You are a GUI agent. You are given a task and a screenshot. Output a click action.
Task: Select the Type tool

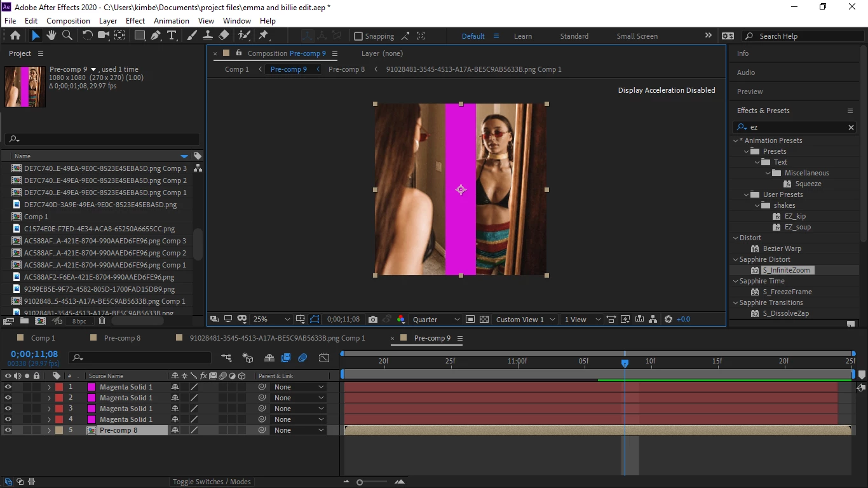tap(172, 36)
